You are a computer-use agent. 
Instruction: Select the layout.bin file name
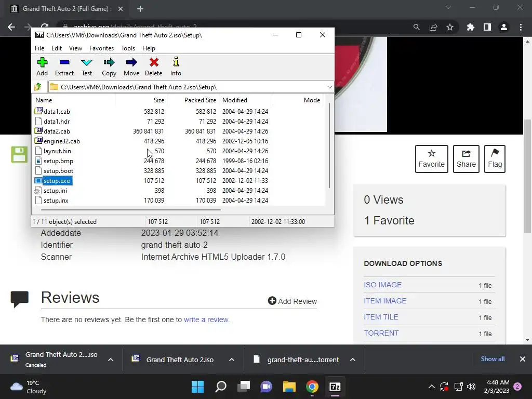tap(57, 151)
